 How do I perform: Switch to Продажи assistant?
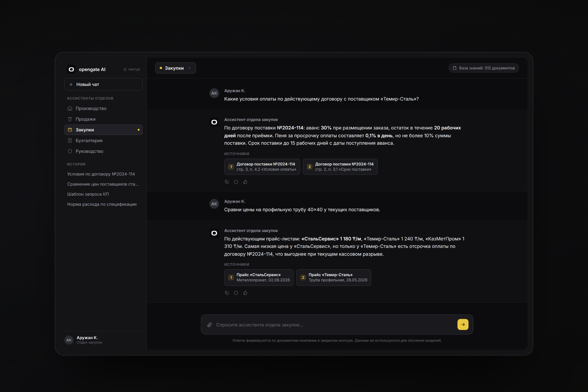click(x=103, y=119)
